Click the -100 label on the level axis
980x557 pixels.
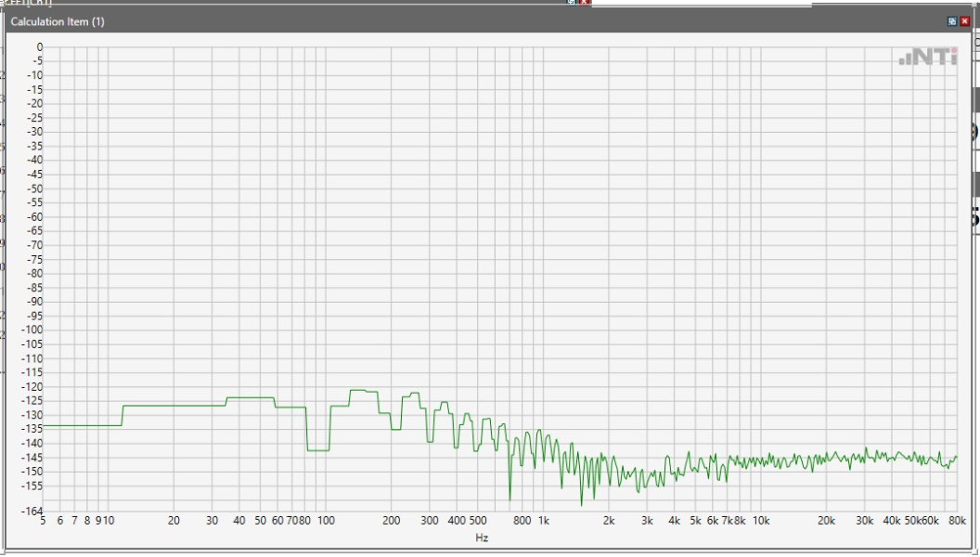(x=32, y=330)
